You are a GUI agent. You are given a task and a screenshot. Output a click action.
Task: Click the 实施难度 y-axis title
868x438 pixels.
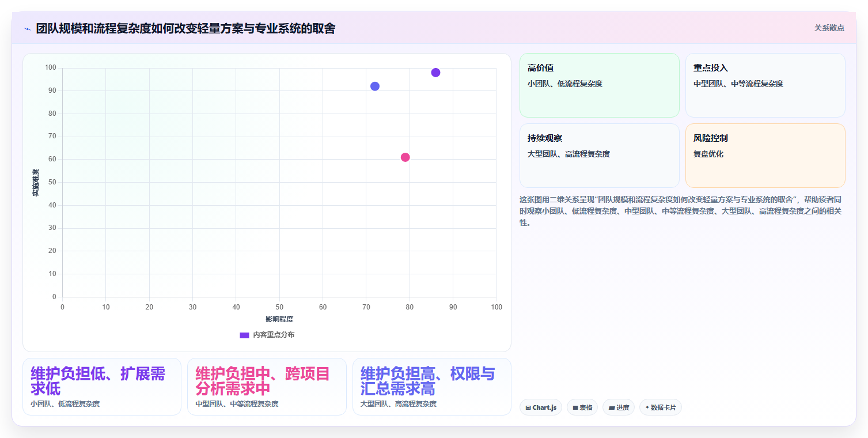35,183
